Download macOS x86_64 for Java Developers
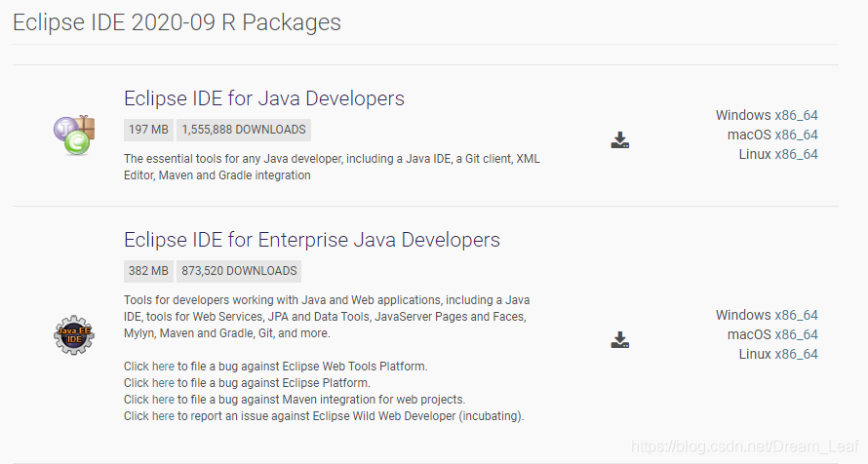868x464 pixels. click(x=796, y=135)
